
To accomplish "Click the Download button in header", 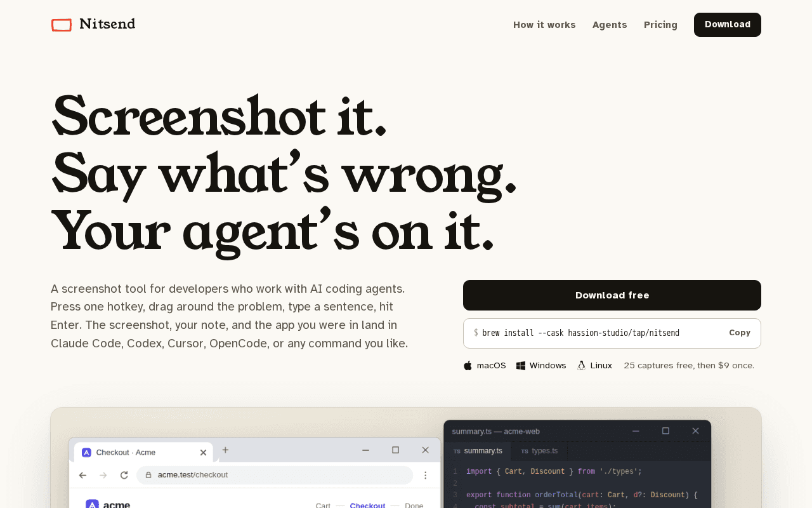I will [x=728, y=25].
